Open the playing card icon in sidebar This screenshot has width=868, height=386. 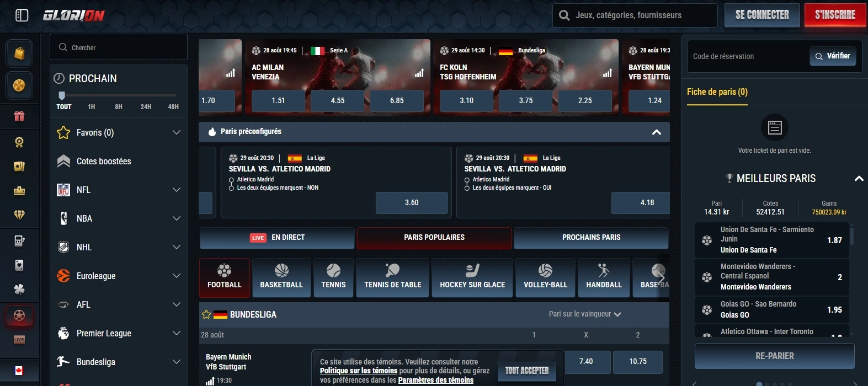pos(19,265)
